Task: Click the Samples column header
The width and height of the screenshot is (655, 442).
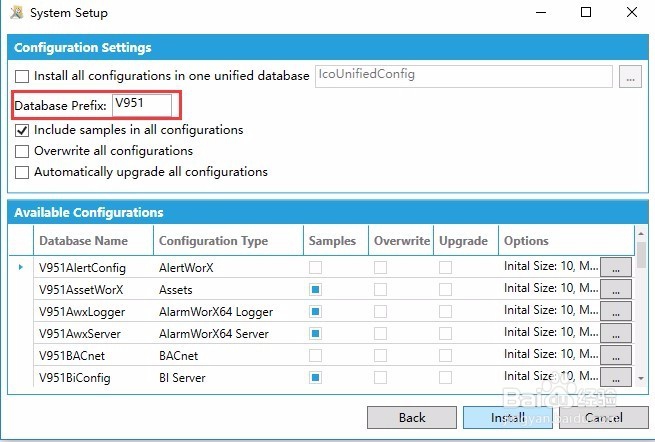Action: click(x=336, y=241)
